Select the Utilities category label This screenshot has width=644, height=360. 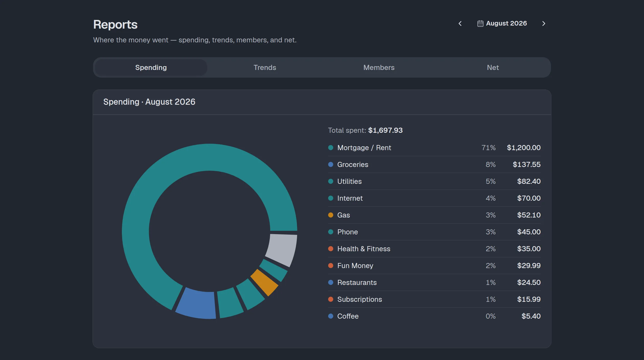pyautogui.click(x=349, y=181)
